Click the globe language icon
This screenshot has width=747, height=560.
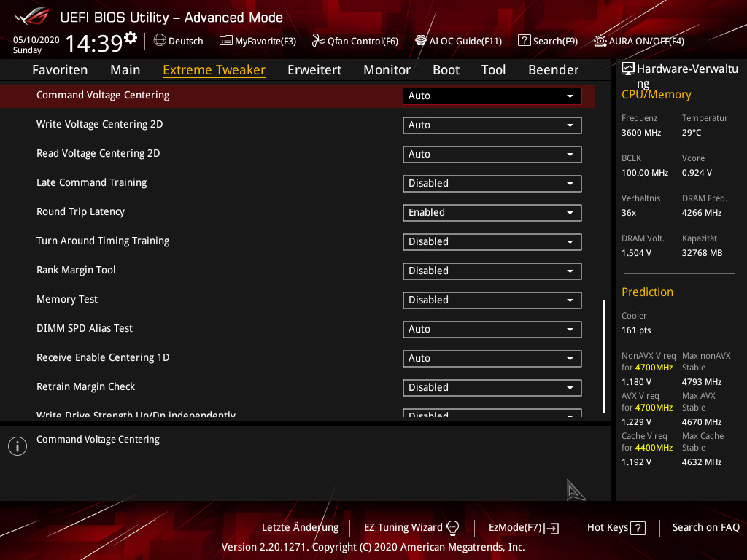click(160, 41)
